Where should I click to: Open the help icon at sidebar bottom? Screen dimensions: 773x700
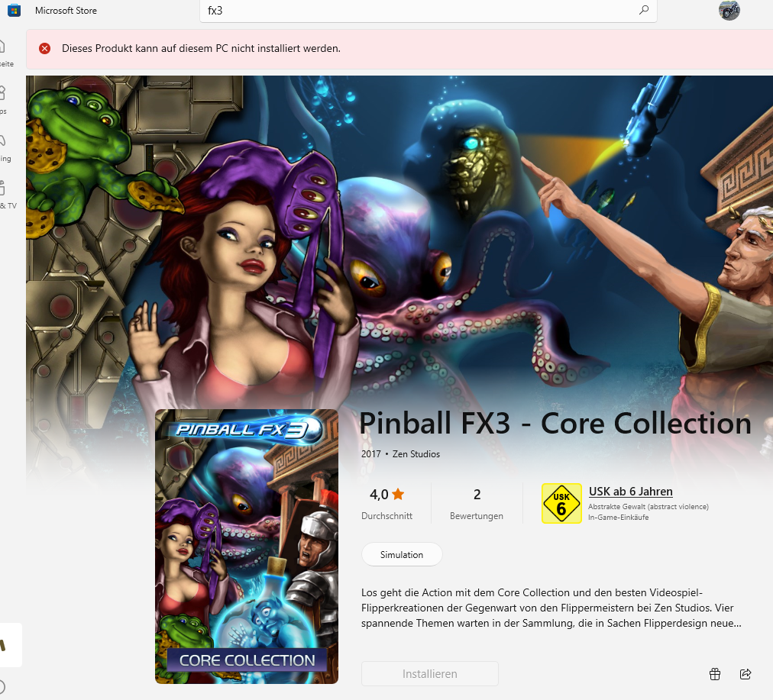(2, 686)
